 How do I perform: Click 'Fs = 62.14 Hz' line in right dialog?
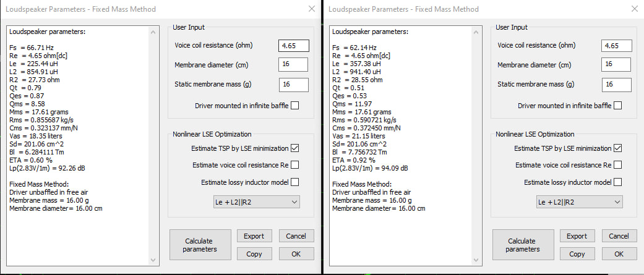[354, 48]
